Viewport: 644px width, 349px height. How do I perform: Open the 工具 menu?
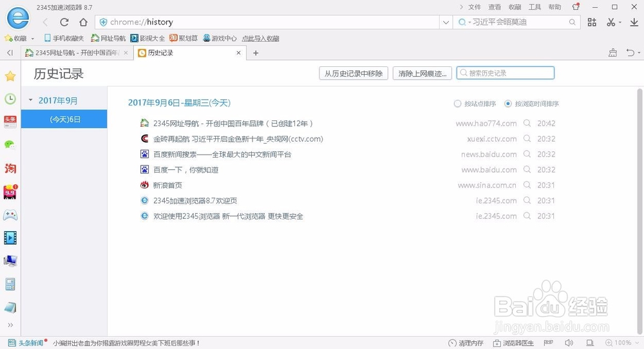point(535,7)
